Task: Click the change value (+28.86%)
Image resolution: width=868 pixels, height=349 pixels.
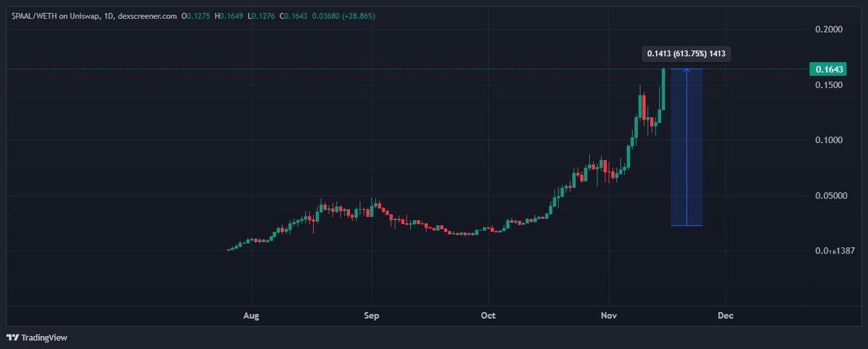Action: tap(360, 14)
